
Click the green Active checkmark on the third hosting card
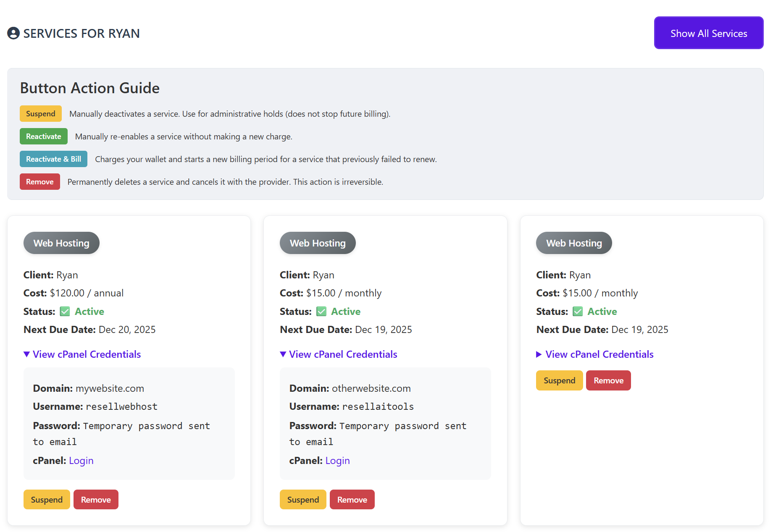(578, 311)
